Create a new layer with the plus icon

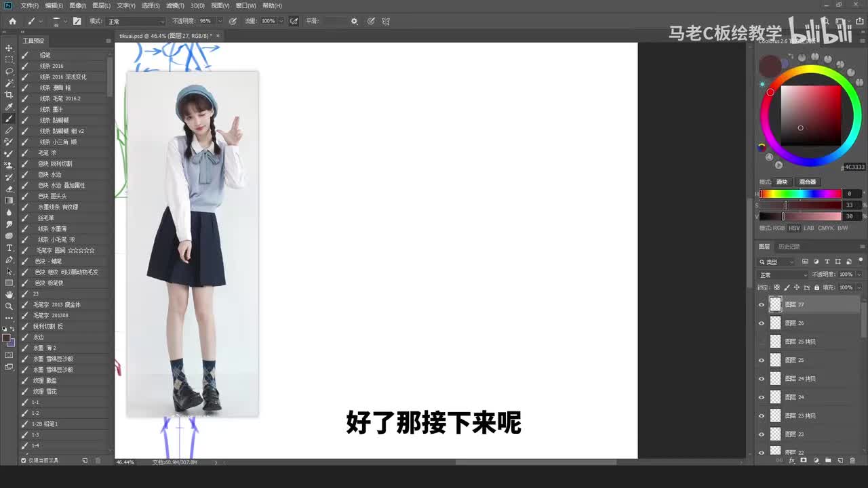click(x=840, y=460)
